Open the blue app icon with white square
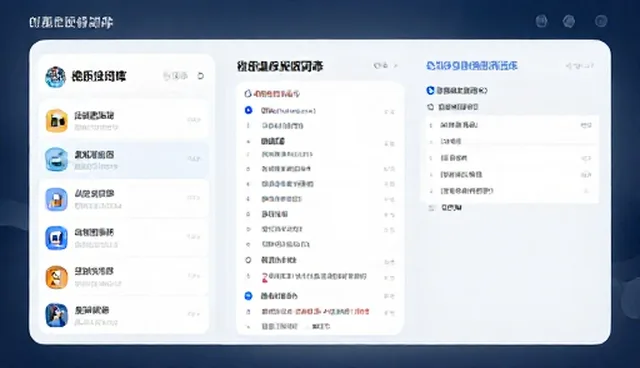Screen dimensions: 640x368 pos(56,238)
